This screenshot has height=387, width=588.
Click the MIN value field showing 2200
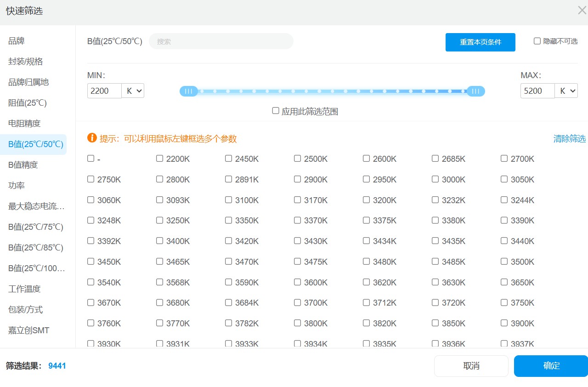coord(104,91)
